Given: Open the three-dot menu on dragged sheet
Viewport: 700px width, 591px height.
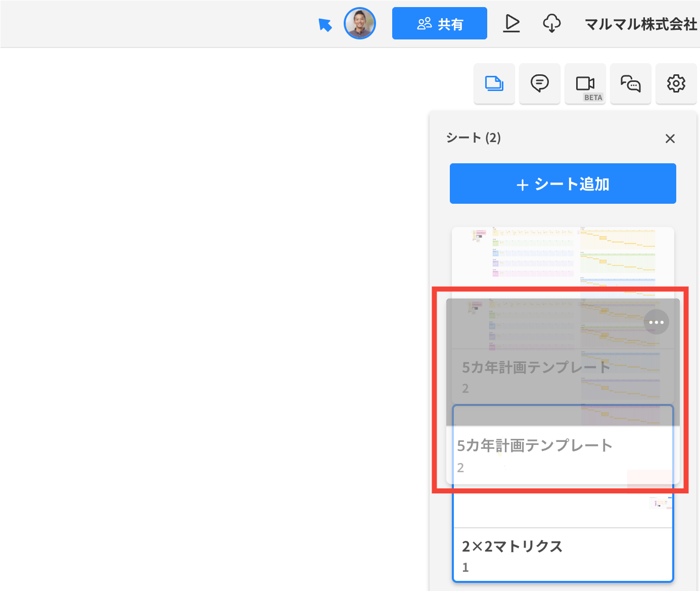Looking at the screenshot, I should (656, 322).
